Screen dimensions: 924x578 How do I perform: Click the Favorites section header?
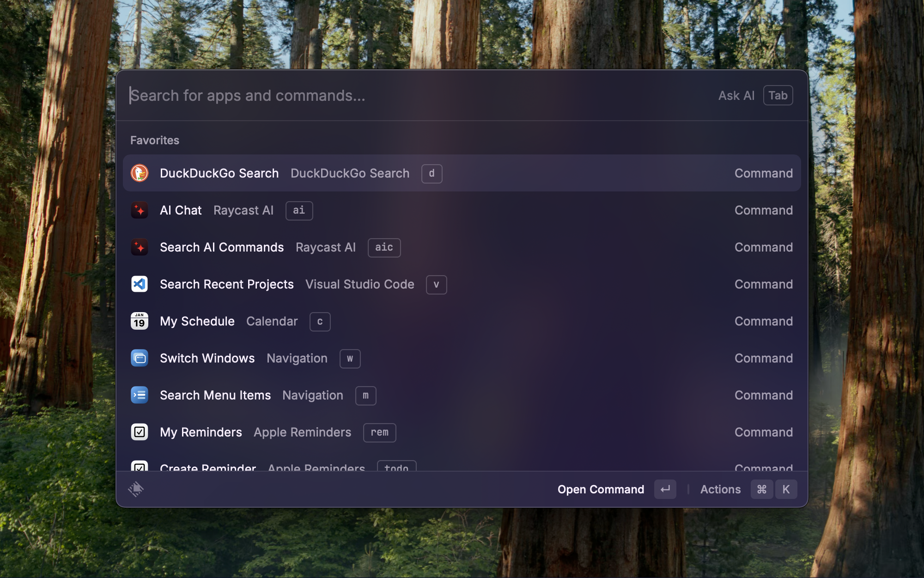(x=154, y=140)
